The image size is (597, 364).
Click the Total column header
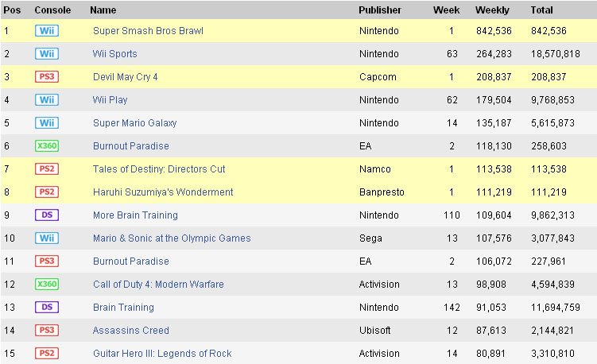541,10
